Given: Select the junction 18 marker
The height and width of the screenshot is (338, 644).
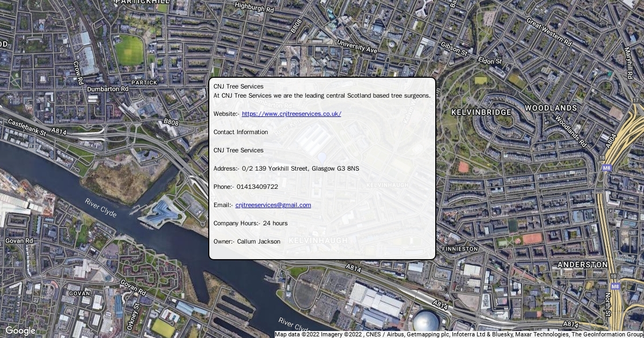Looking at the screenshot, I should 603,158.
